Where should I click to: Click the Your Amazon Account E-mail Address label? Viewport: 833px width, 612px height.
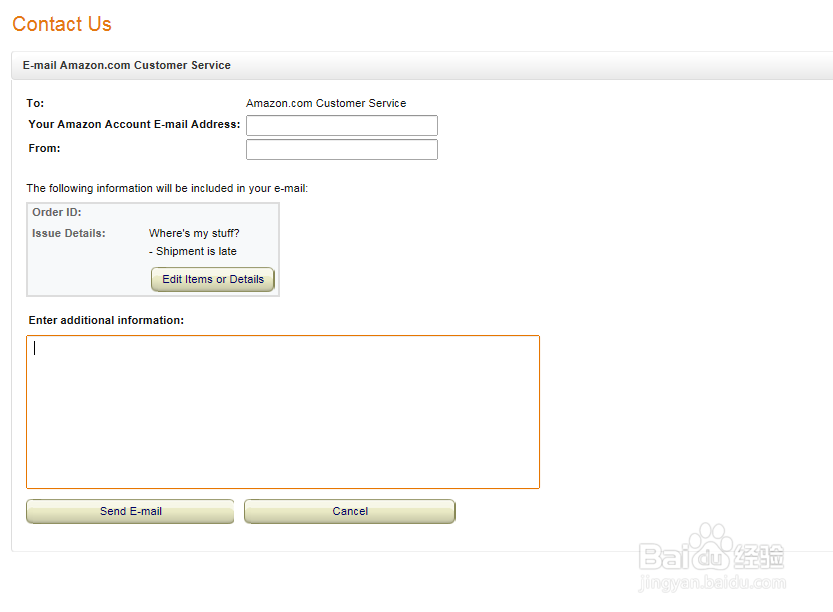tap(134, 125)
